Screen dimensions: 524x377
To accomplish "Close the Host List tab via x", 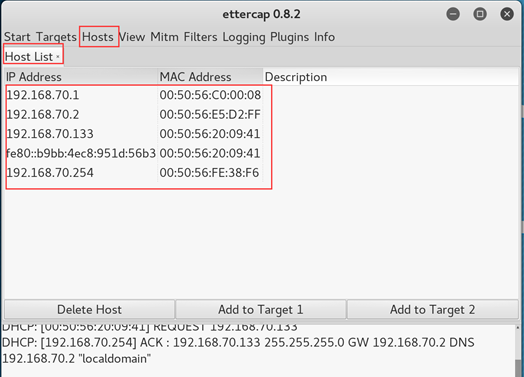I will (x=58, y=57).
